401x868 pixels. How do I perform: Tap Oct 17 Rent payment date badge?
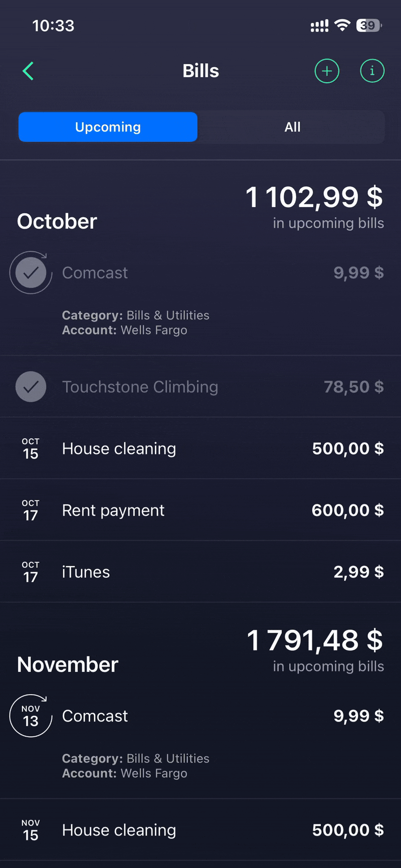(x=31, y=510)
